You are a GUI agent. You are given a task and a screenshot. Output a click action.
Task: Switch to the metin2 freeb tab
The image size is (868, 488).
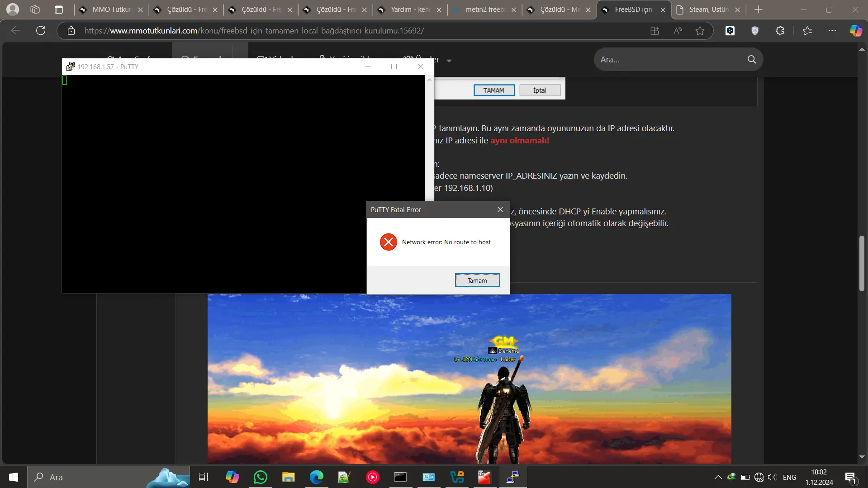pos(484,9)
